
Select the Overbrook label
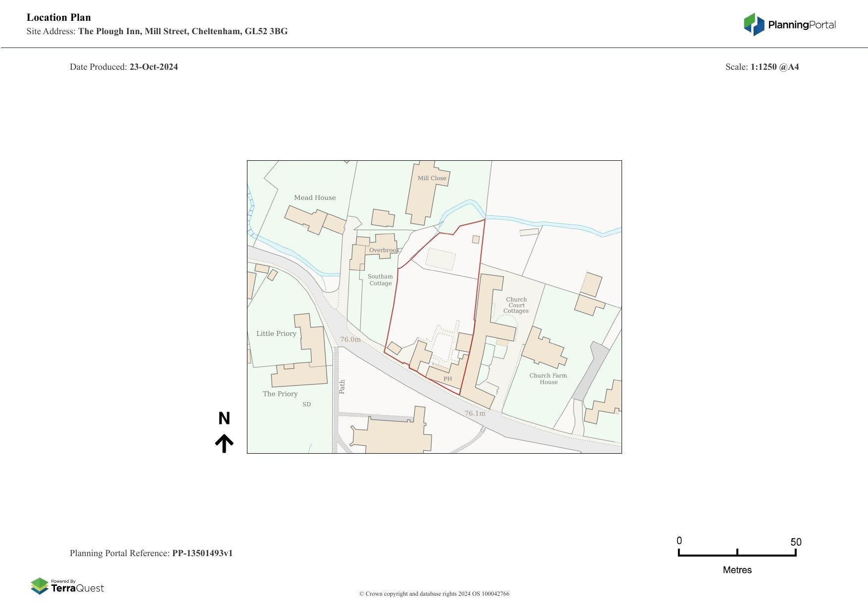pos(384,250)
